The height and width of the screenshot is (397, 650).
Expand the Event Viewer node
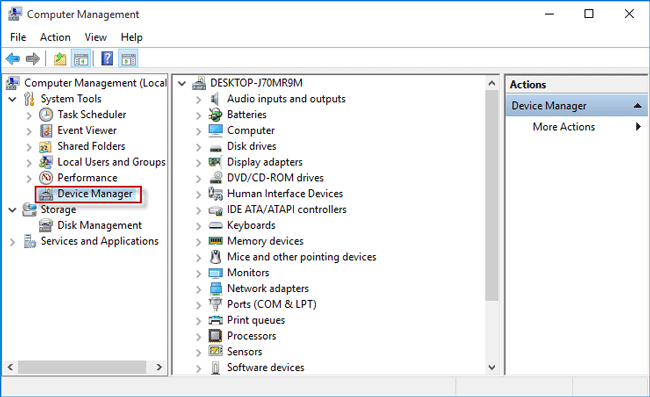(29, 131)
